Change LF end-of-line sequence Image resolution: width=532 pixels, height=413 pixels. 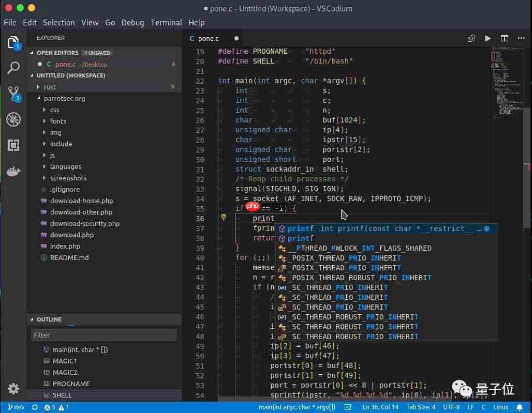pyautogui.click(x=470, y=407)
